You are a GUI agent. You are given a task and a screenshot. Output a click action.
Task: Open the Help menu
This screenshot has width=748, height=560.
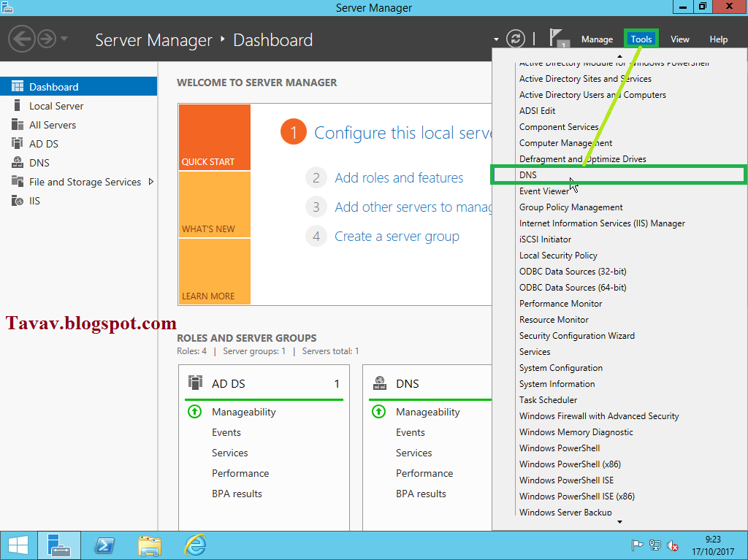pos(719,39)
